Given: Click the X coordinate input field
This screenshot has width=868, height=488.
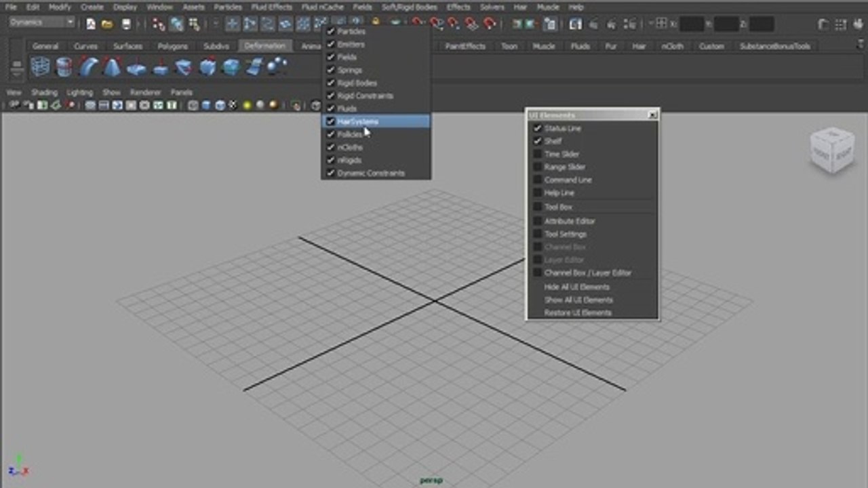Looking at the screenshot, I should tap(692, 24).
